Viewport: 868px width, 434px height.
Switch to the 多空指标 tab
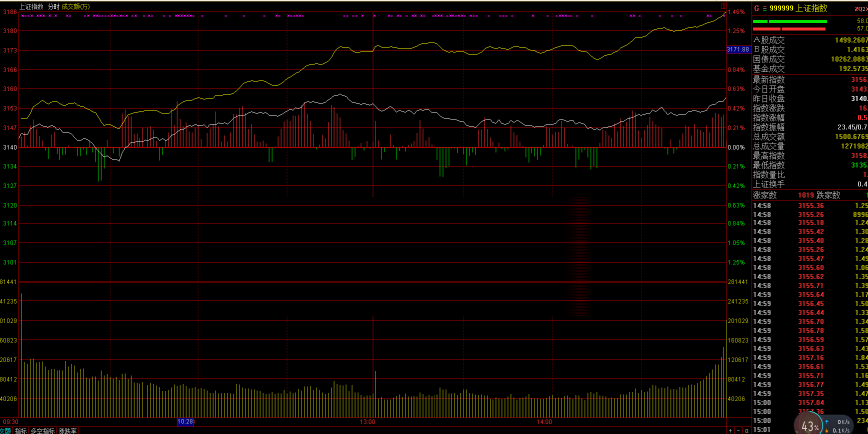click(x=42, y=430)
